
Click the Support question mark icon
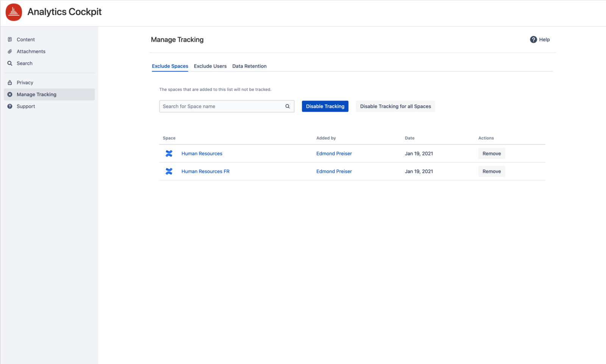click(10, 106)
